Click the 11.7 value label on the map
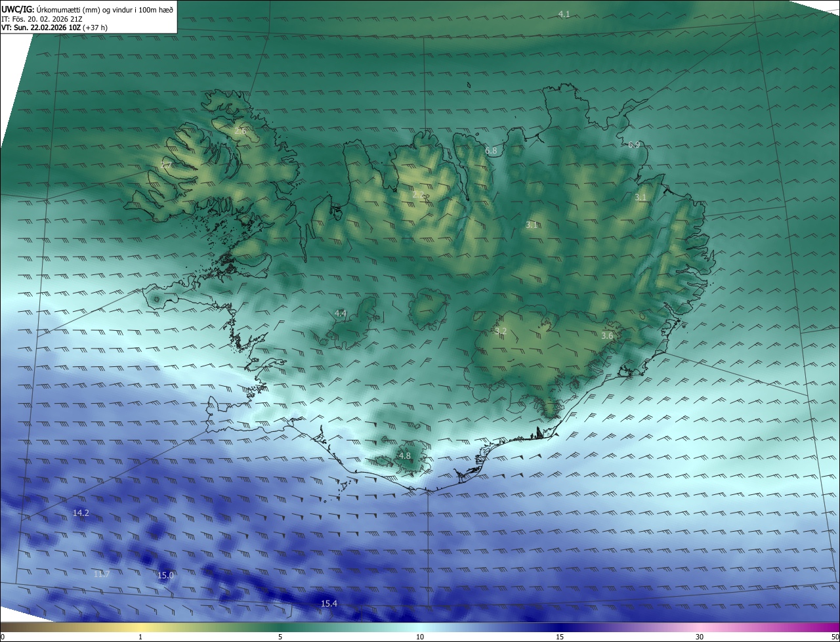 [x=101, y=574]
